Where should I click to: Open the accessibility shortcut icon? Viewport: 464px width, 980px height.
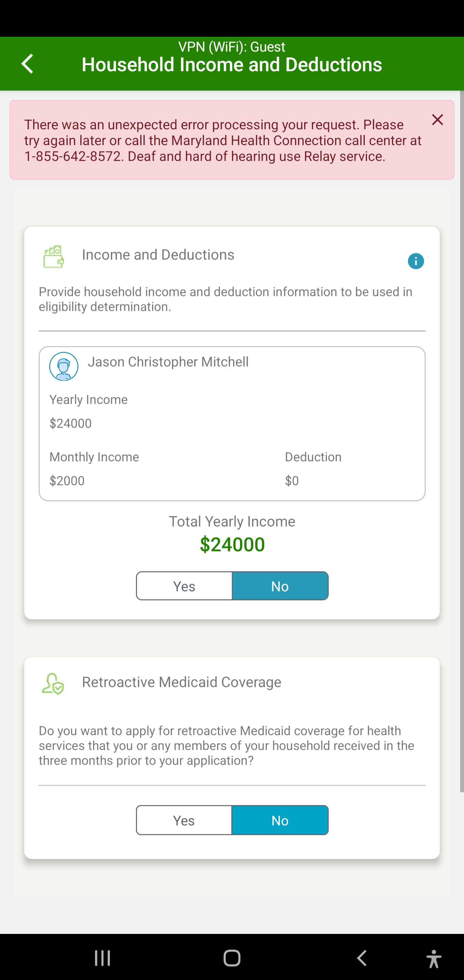[434, 957]
